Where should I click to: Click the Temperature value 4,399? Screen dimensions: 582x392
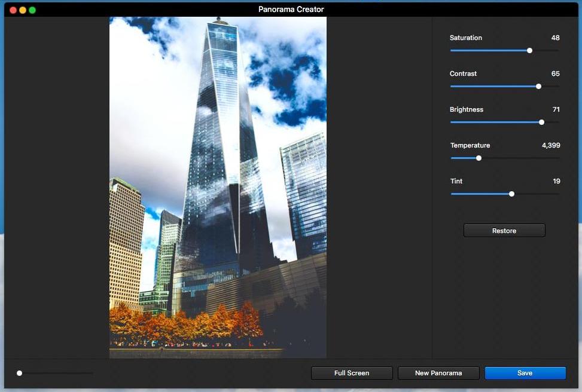click(551, 145)
